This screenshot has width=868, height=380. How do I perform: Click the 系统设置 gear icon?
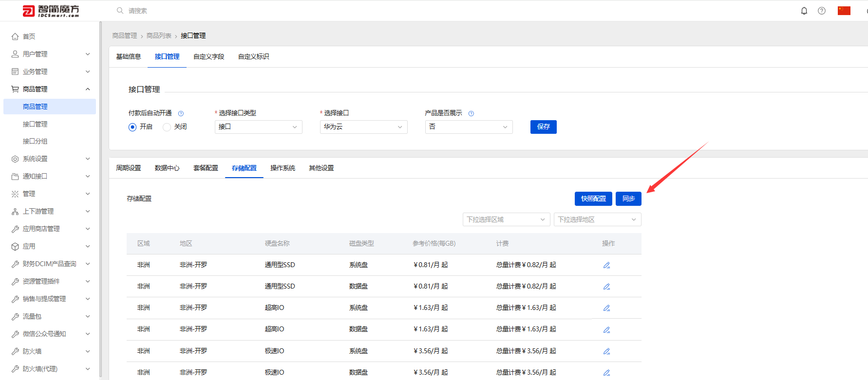pos(15,159)
